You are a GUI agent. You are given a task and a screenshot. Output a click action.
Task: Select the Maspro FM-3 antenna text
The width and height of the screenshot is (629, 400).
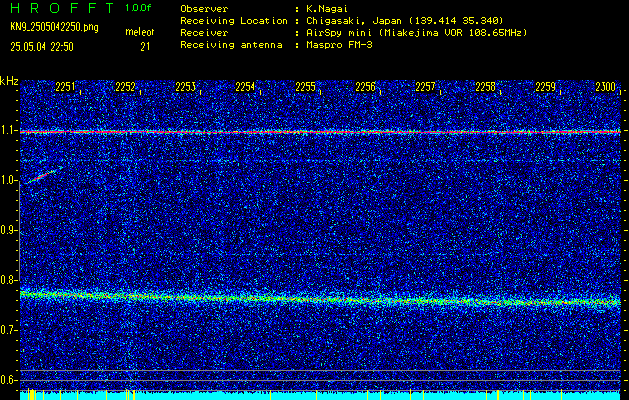click(x=339, y=45)
